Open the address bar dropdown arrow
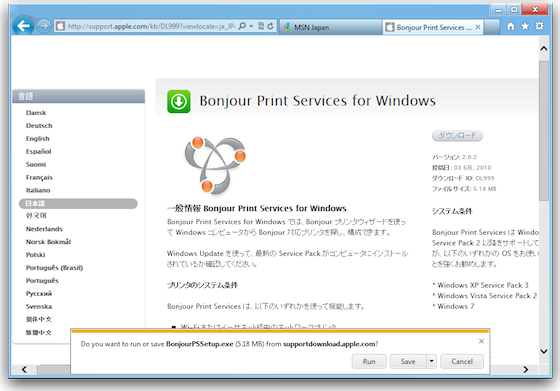The width and height of the screenshot is (560, 391). click(251, 26)
